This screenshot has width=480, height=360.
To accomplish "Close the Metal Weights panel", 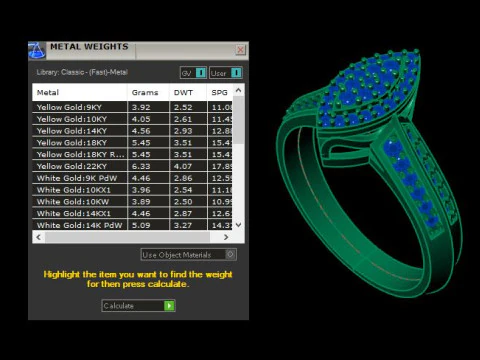I will coord(240,50).
